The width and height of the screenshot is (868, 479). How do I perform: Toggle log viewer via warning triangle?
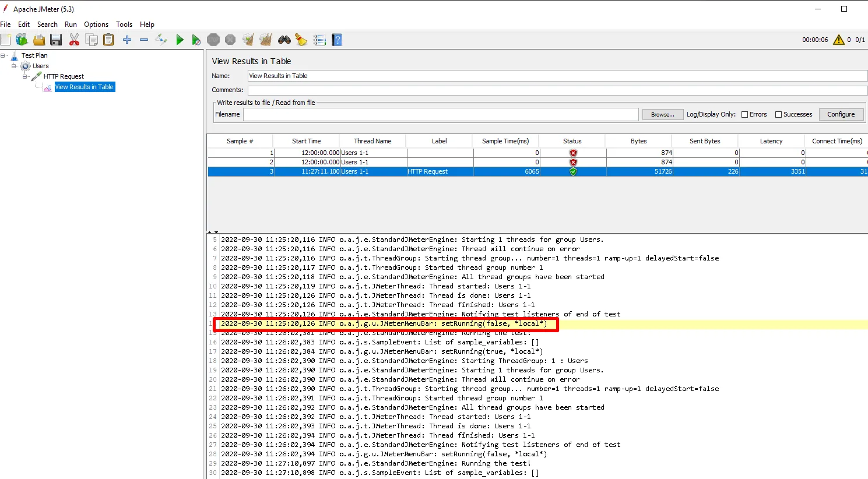click(x=839, y=40)
